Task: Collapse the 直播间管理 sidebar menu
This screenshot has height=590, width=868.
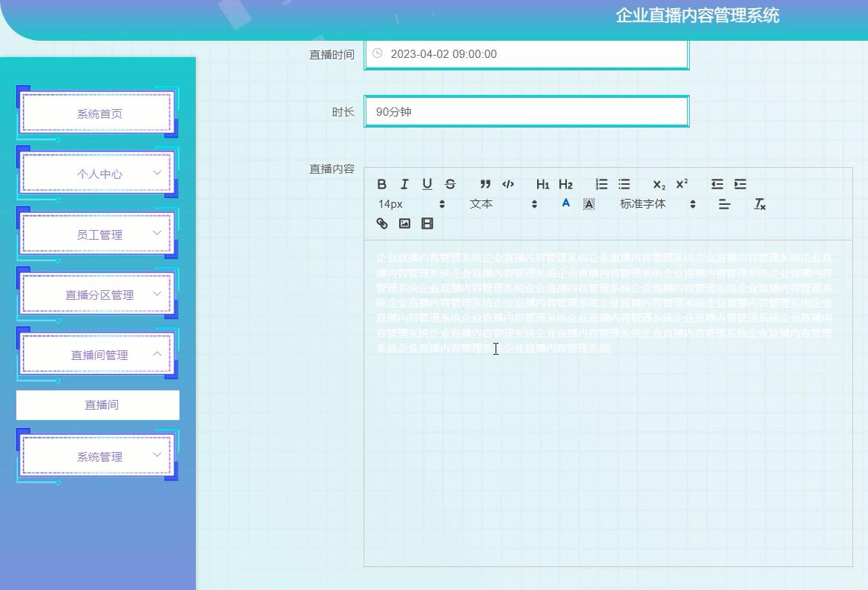Action: click(98, 355)
